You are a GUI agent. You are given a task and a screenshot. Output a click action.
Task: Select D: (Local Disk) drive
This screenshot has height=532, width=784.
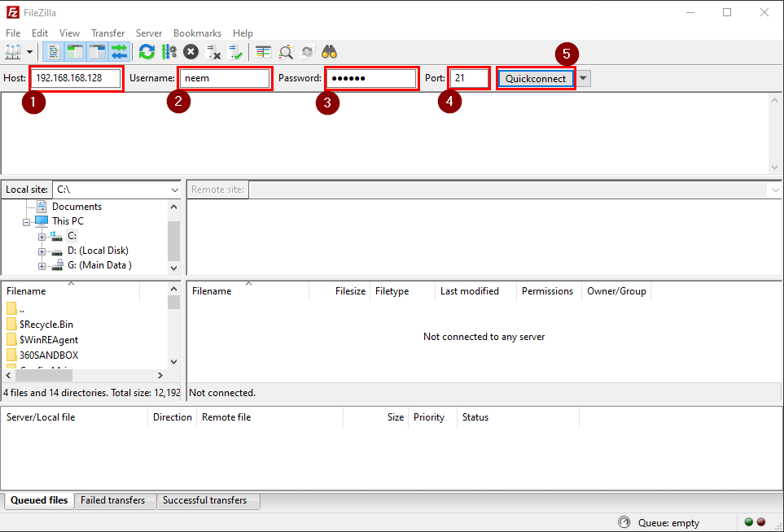pos(98,251)
